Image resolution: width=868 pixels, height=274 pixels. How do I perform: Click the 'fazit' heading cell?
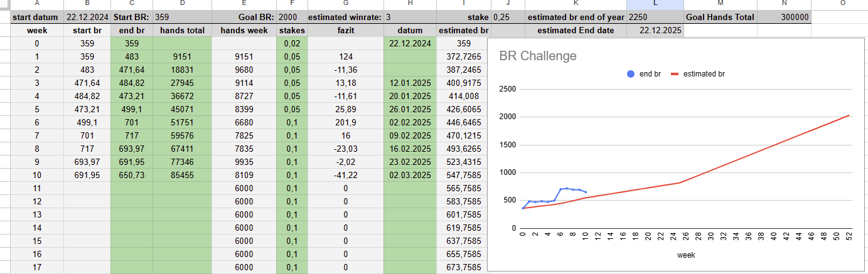click(x=346, y=30)
